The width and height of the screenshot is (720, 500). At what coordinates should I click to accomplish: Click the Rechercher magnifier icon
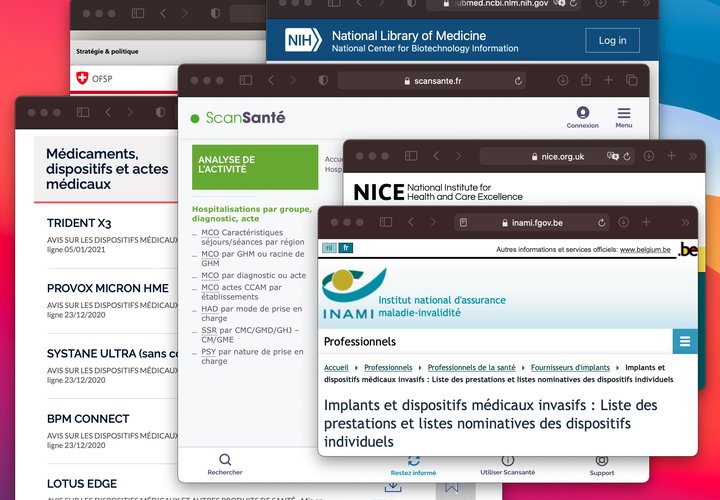click(x=225, y=459)
